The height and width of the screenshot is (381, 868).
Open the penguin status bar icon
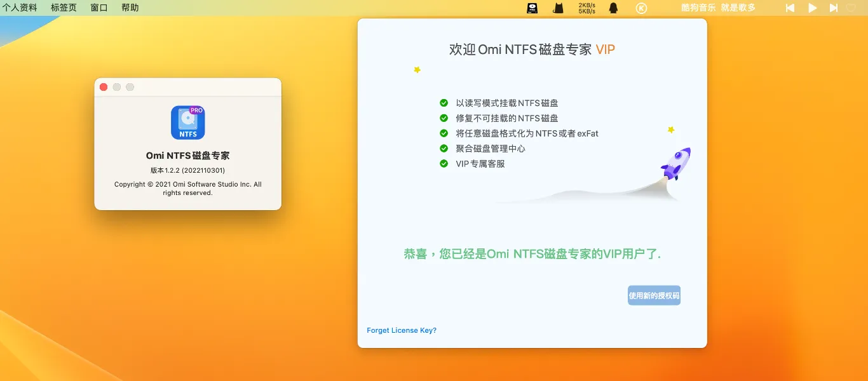[613, 8]
